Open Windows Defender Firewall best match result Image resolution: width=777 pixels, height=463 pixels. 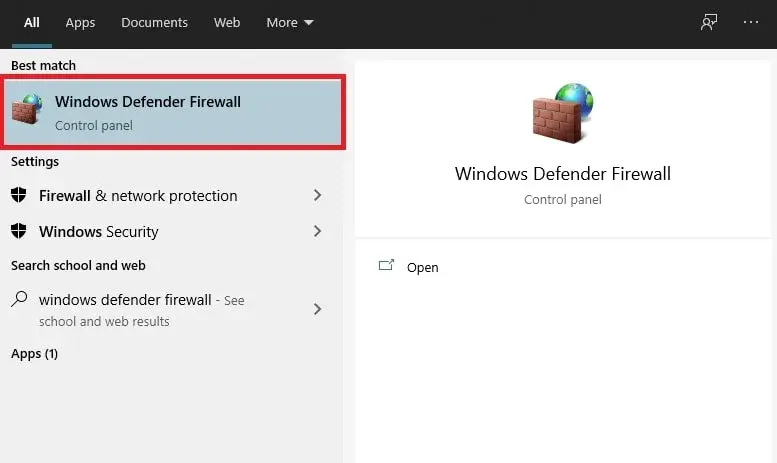pos(172,113)
